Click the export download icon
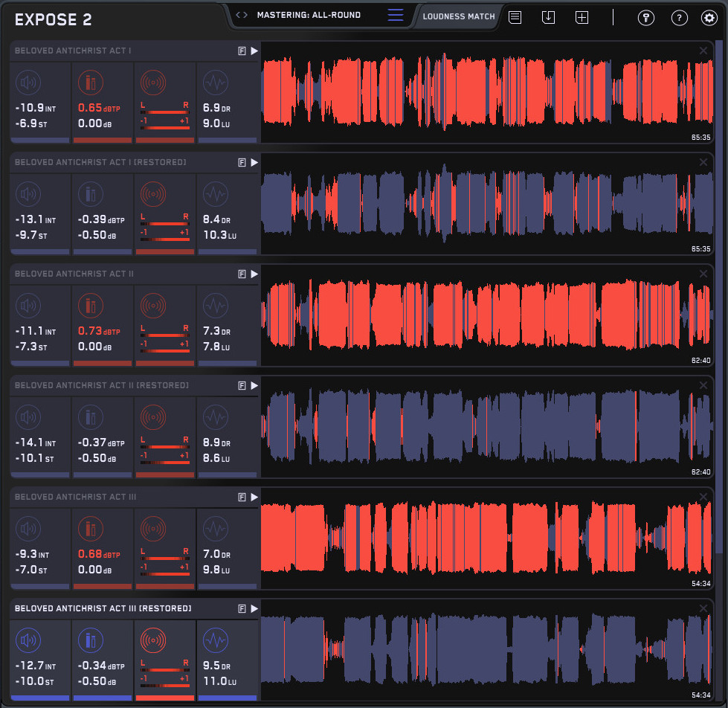 (x=549, y=17)
